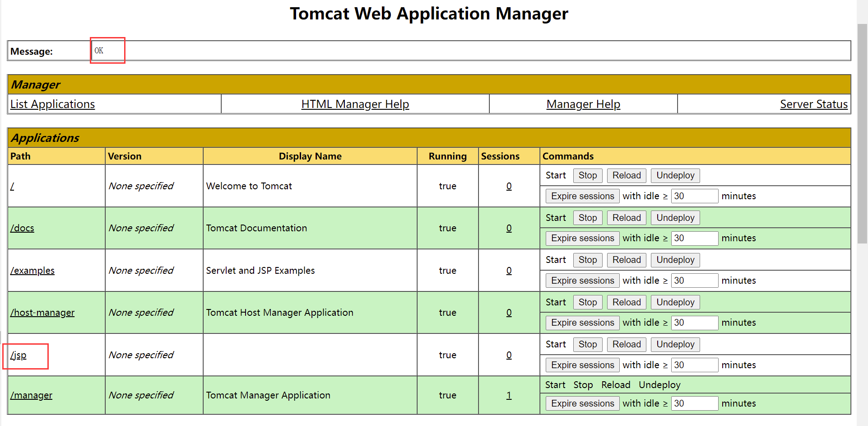Viewport: 868px width, 426px height.
Task: Open the /docs application path
Action: point(22,228)
